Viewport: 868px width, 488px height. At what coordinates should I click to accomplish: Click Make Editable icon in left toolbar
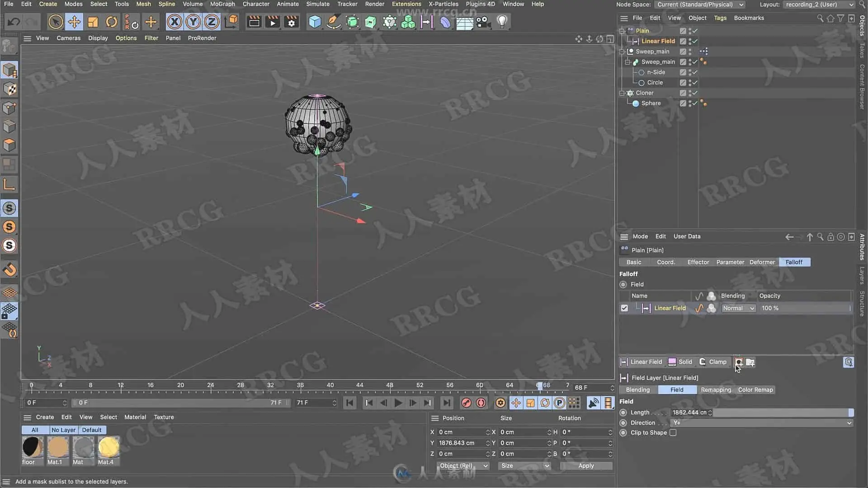click(x=9, y=47)
